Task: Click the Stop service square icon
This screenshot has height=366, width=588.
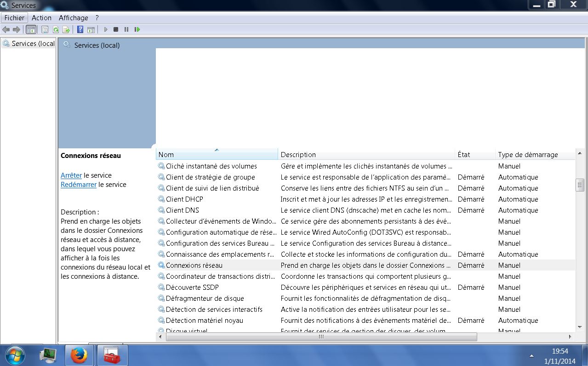Action: tap(116, 29)
